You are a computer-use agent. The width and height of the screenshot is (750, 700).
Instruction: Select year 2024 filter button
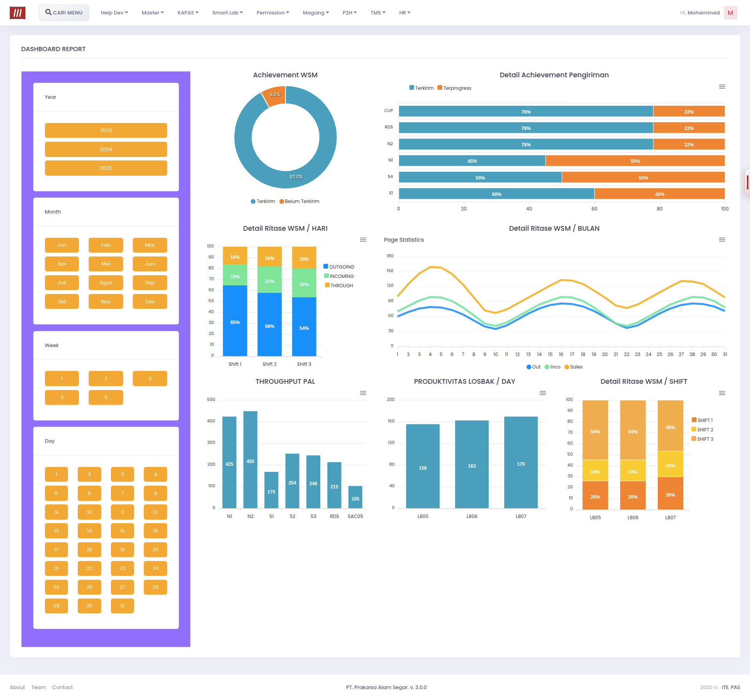click(x=106, y=149)
